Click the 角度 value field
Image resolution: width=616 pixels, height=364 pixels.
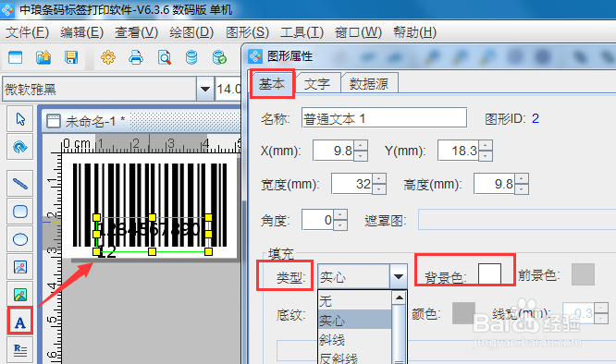click(x=318, y=220)
